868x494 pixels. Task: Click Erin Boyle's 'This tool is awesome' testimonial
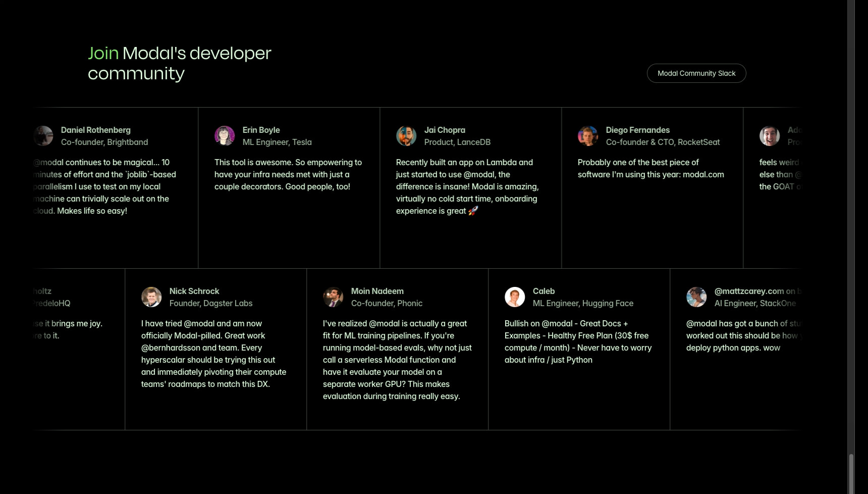[288, 174]
